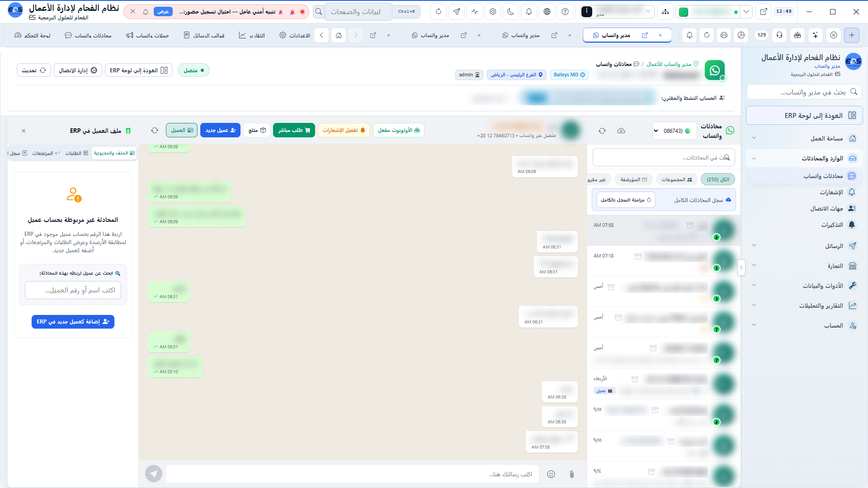The image size is (868, 488).
Task: Click add as new customer in ERP
Action: pos(73,322)
